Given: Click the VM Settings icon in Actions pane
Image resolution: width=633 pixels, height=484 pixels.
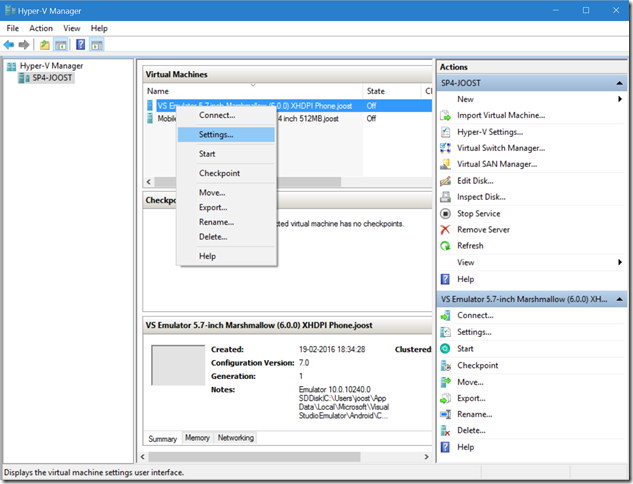Looking at the screenshot, I should click(x=445, y=332).
